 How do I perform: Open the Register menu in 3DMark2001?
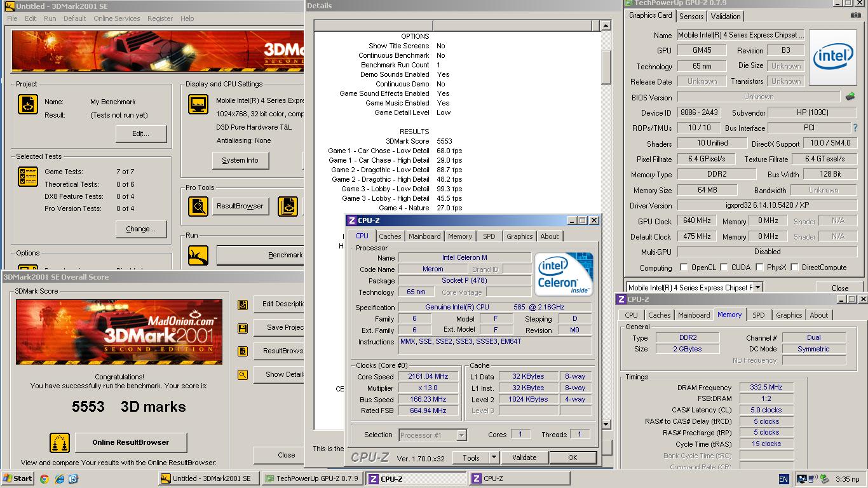pos(160,18)
